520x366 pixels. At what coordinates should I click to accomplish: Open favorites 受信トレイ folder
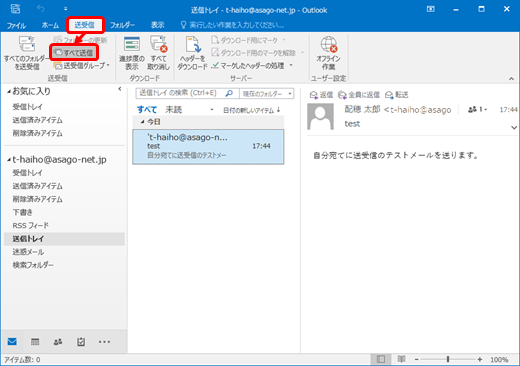[x=28, y=107]
